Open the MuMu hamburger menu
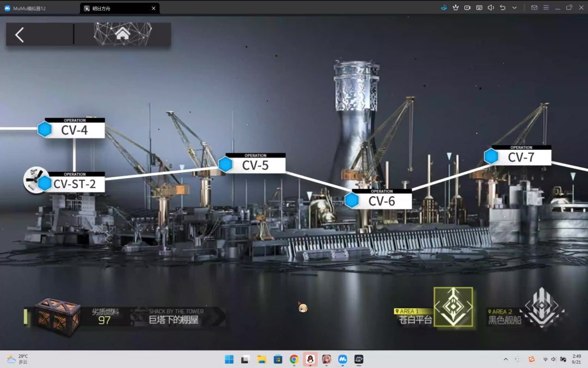Image resolution: width=588 pixels, height=368 pixels. click(x=546, y=8)
